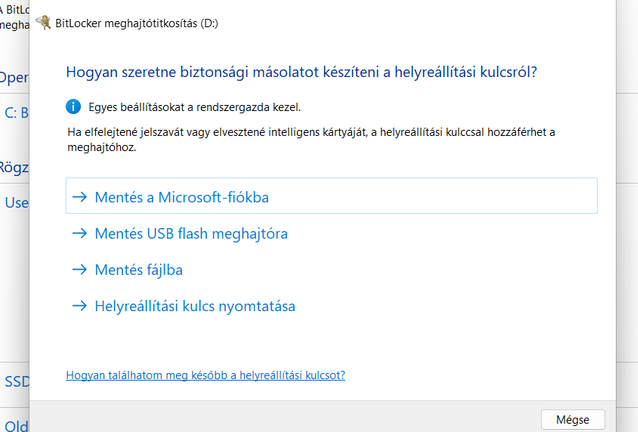Click the arrow beside Mentés fájlba
Viewport: 638px width, 432px height.
coord(79,269)
